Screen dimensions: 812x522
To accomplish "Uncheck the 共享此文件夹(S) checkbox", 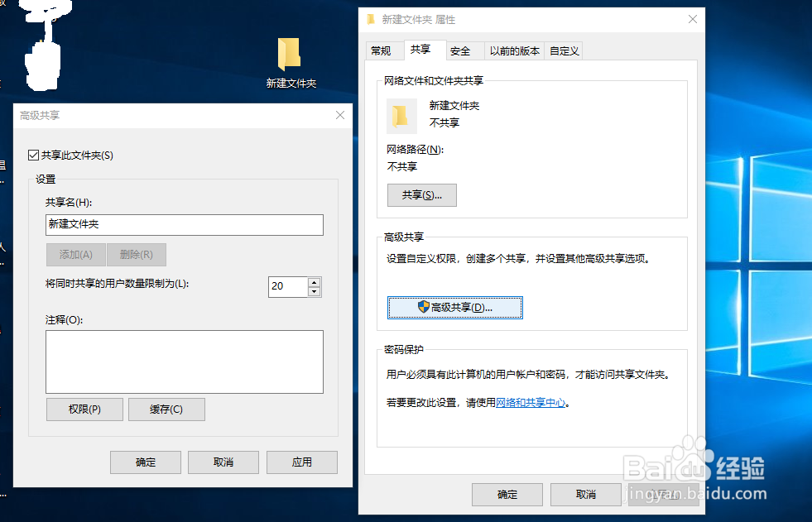I will 34,154.
